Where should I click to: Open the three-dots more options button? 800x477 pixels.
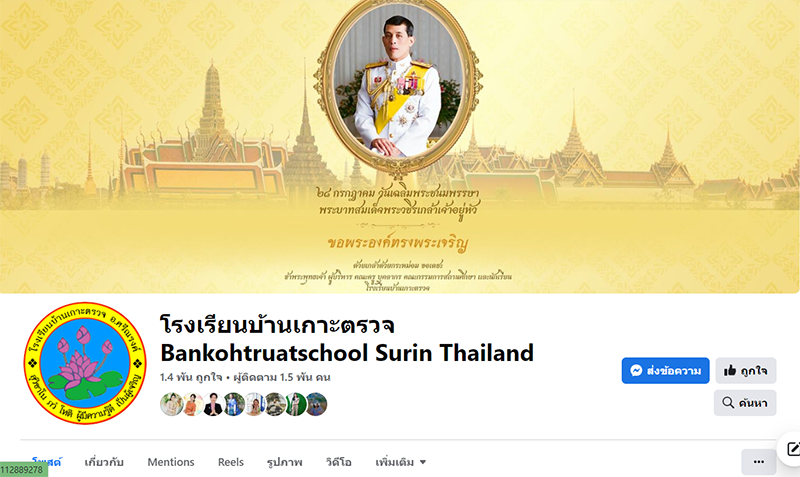click(759, 462)
